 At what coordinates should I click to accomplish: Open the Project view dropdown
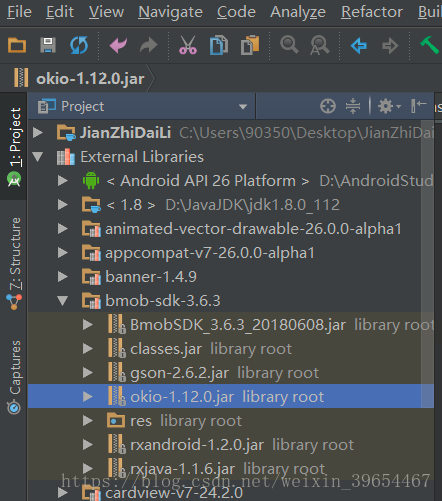point(243,107)
